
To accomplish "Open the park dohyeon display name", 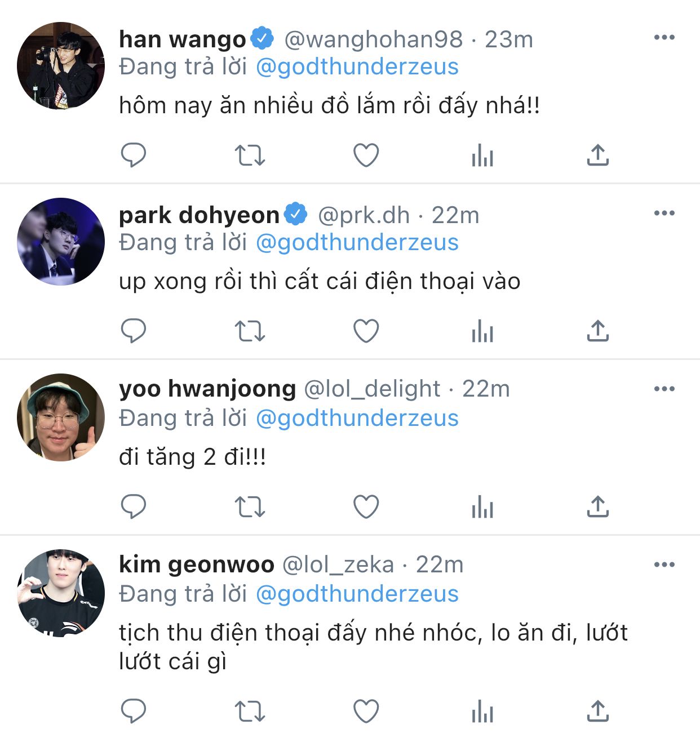I will click(199, 215).
